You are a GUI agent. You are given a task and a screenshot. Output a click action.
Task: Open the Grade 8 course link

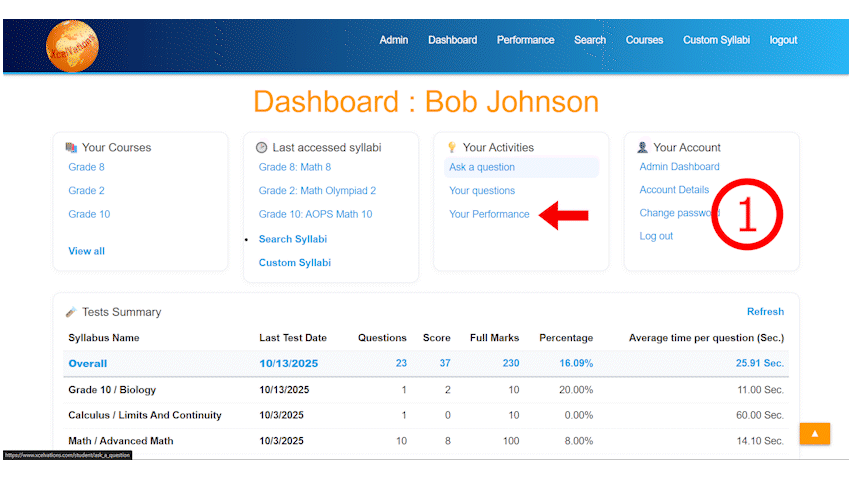pyautogui.click(x=87, y=167)
